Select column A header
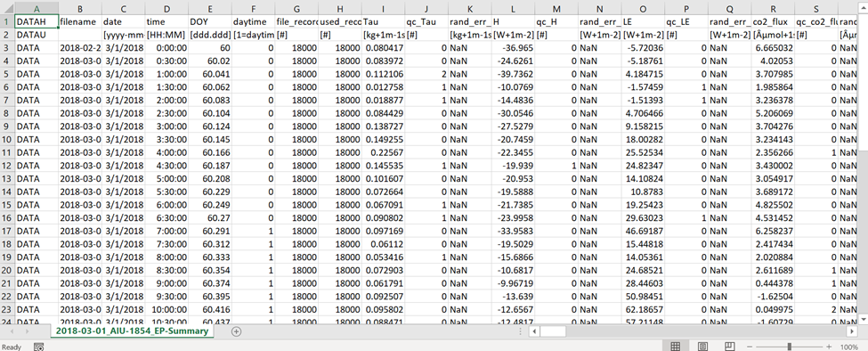The width and height of the screenshot is (868, 351). point(37,9)
